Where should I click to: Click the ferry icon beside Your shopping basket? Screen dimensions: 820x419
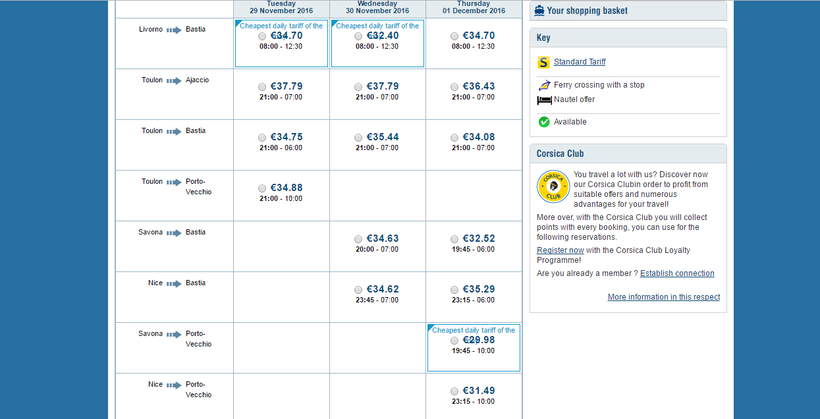tap(540, 11)
